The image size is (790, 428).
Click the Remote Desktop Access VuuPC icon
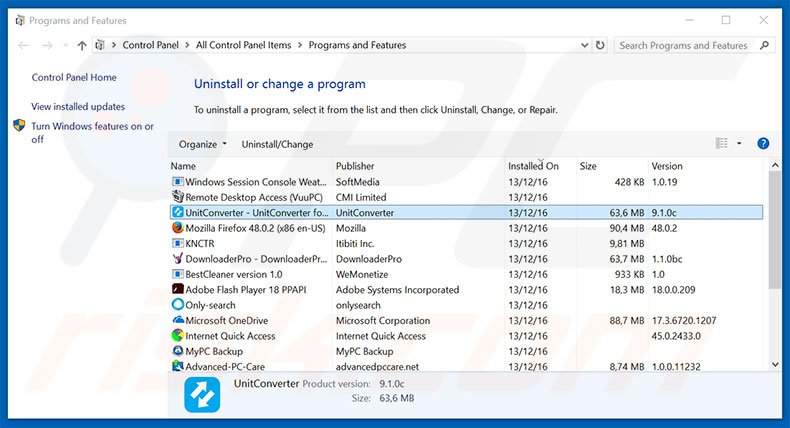(x=177, y=197)
